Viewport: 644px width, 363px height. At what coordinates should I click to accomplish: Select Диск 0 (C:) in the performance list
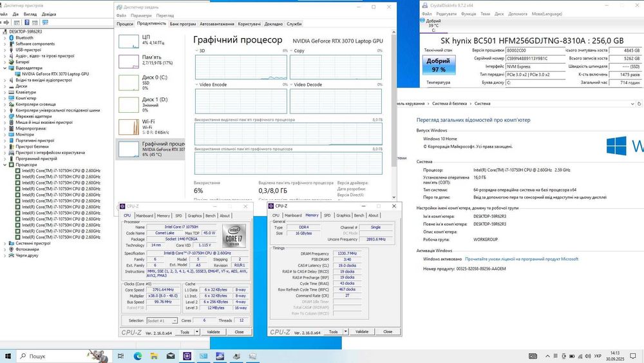tap(150, 83)
